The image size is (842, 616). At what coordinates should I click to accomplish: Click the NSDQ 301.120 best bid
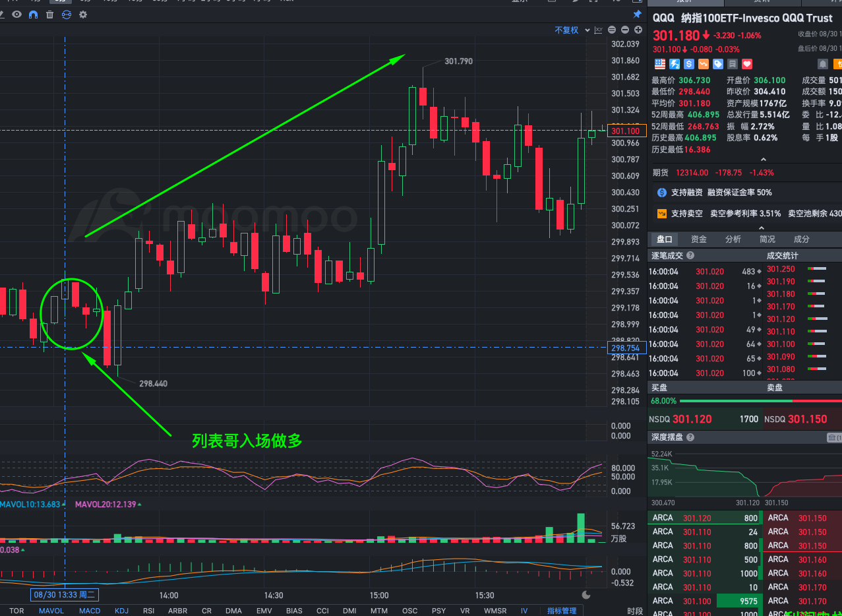704,419
